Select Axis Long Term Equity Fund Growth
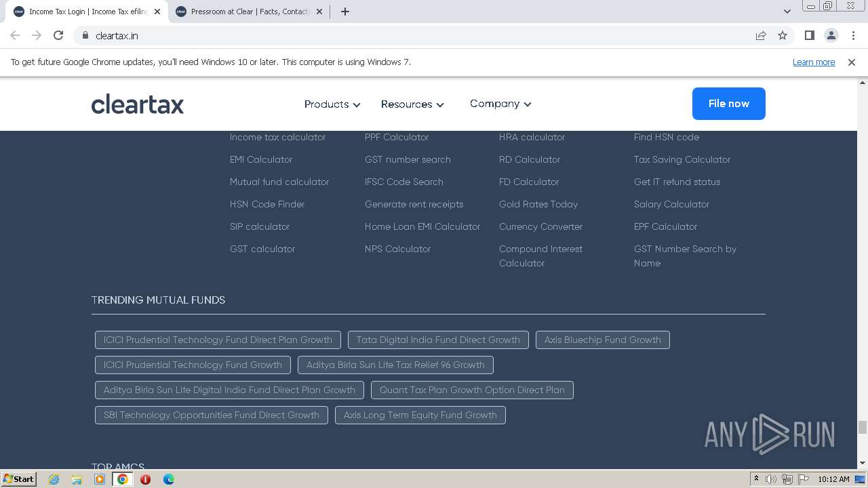 pos(420,415)
